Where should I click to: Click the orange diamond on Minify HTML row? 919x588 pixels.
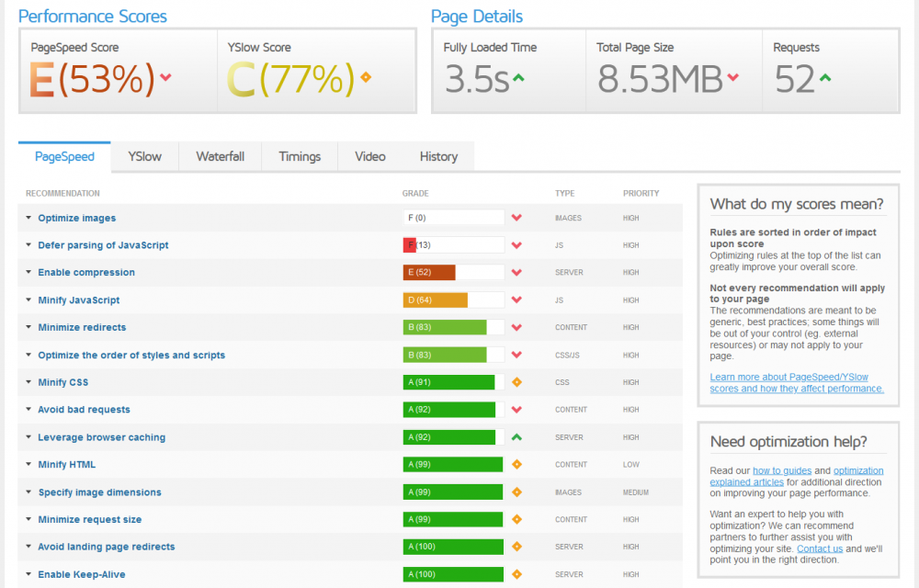coord(516,465)
